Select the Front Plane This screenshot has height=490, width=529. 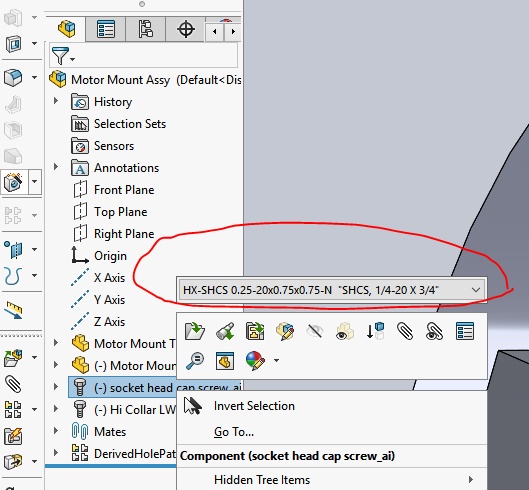coord(114,190)
